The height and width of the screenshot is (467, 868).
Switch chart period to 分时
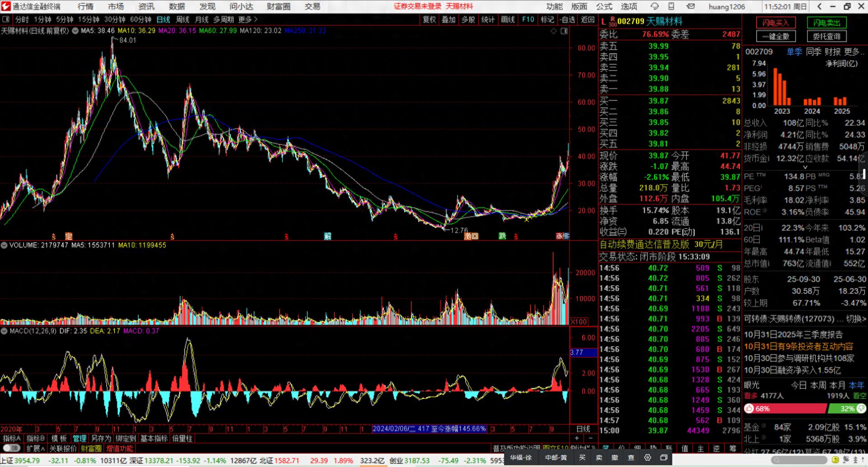[22, 19]
